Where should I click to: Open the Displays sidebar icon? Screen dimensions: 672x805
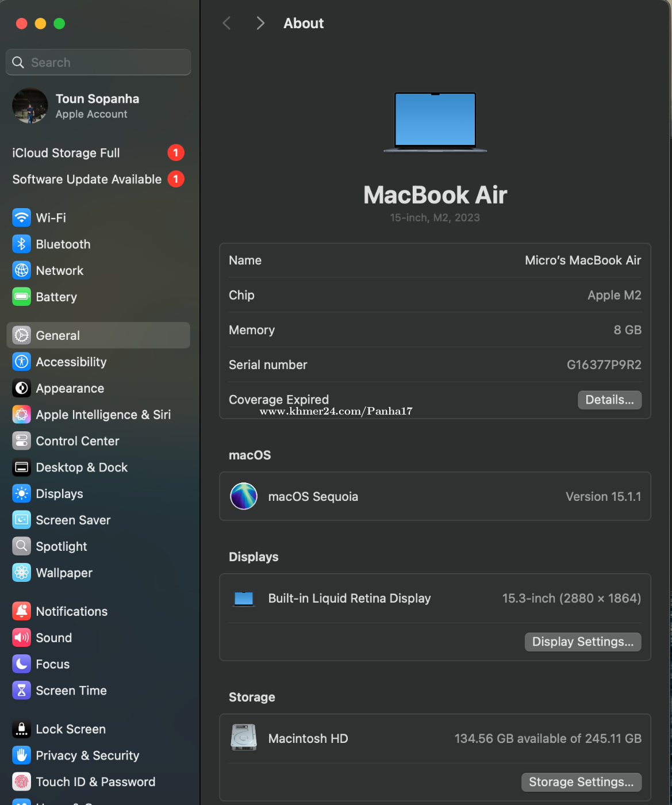(22, 494)
